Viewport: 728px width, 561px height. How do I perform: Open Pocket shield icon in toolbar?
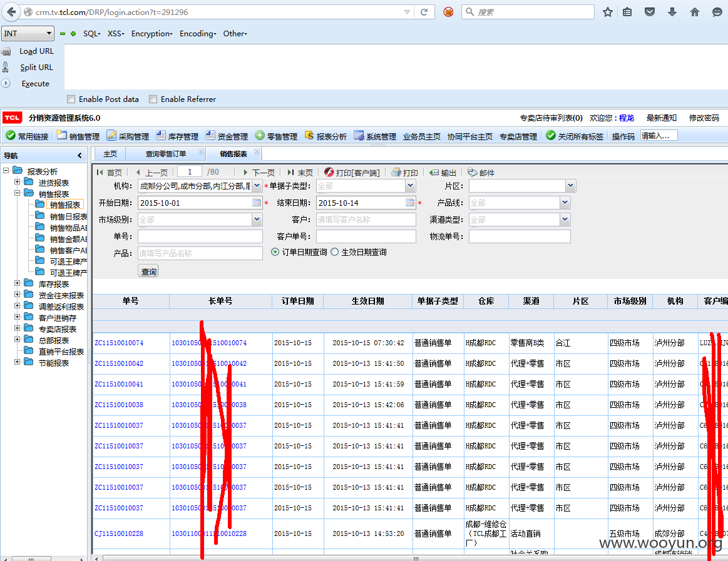[x=650, y=12]
